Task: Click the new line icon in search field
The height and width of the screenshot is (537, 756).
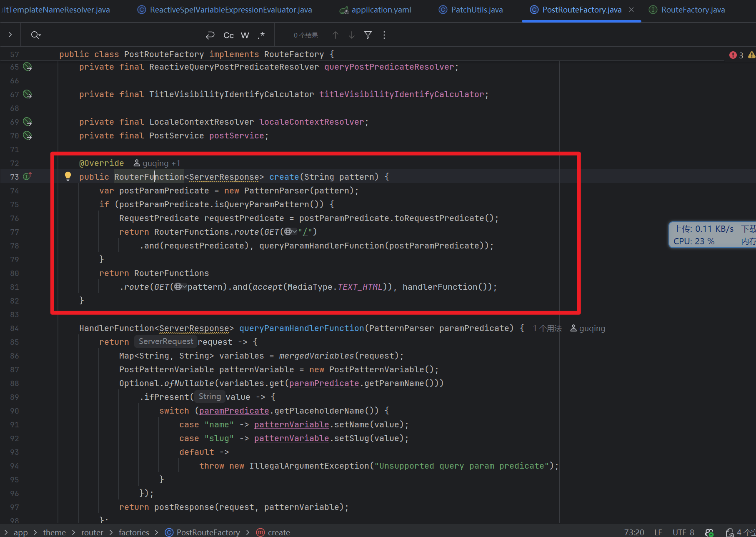Action: pos(210,35)
